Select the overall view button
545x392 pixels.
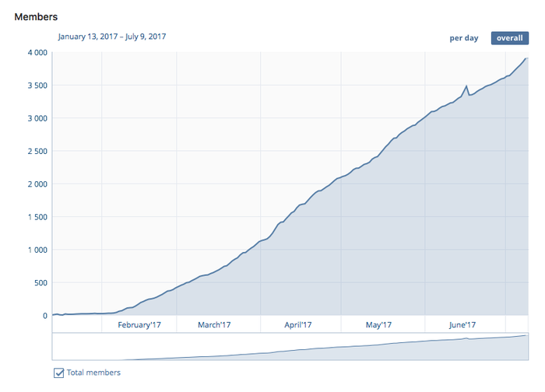[x=509, y=38]
